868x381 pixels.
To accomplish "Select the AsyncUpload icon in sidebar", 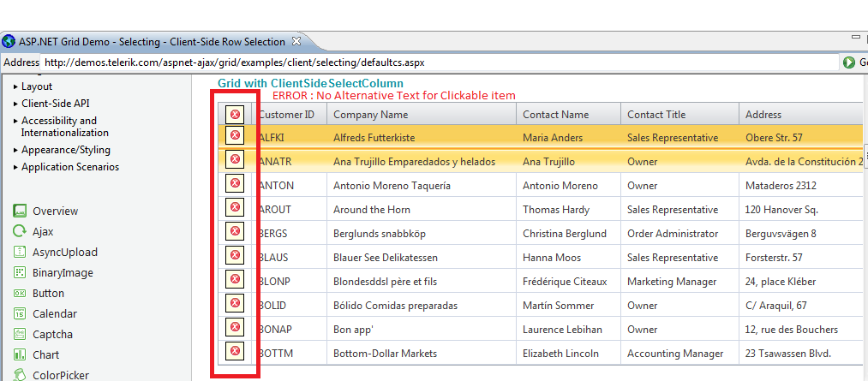I will click(20, 252).
